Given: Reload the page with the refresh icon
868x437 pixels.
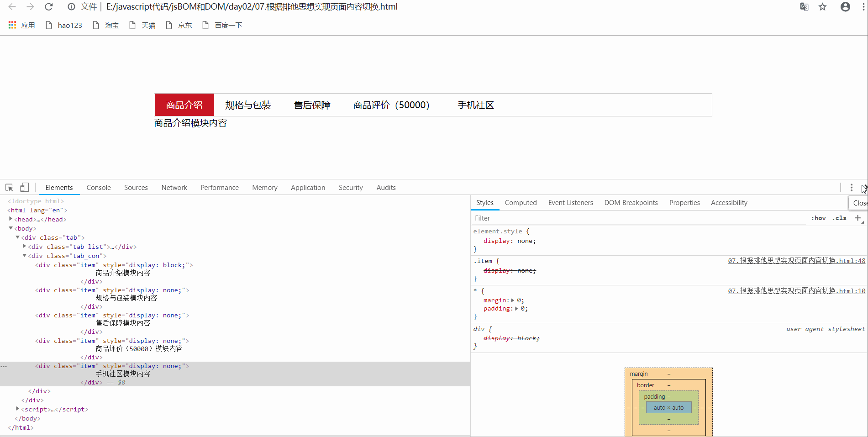Looking at the screenshot, I should tap(49, 6).
